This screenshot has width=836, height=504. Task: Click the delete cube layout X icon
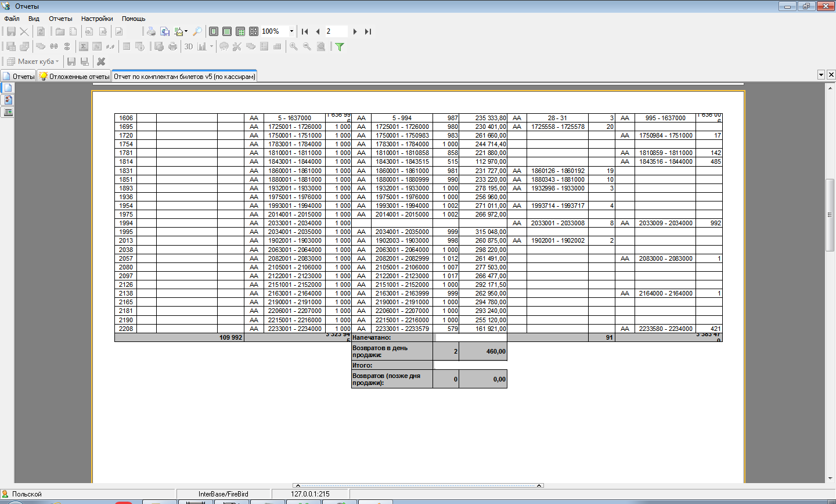click(101, 61)
